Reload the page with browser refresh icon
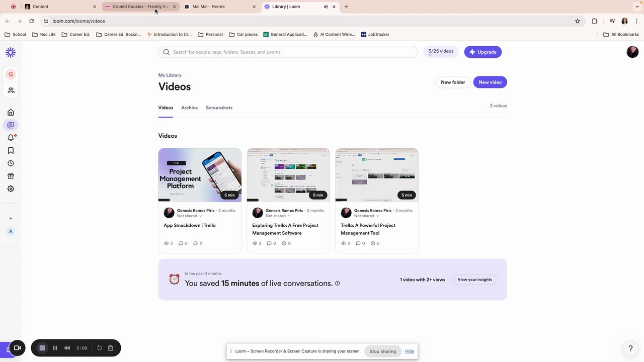644x362 pixels. [31, 21]
